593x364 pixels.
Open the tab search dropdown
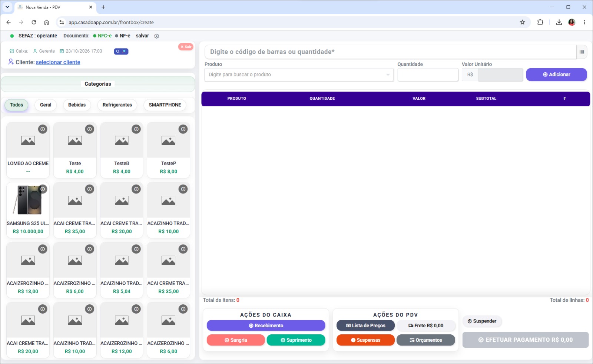coord(7,7)
